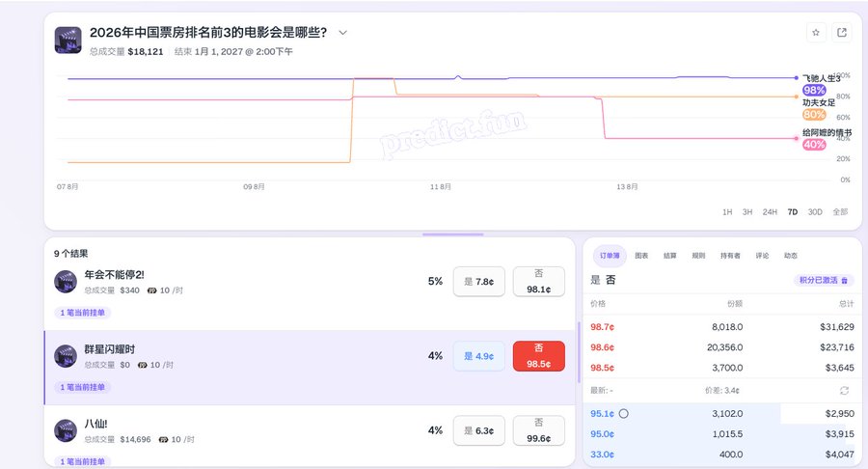The image size is (868, 469).
Task: Click the circle marker next to 95.1¢
Action: click(623, 414)
